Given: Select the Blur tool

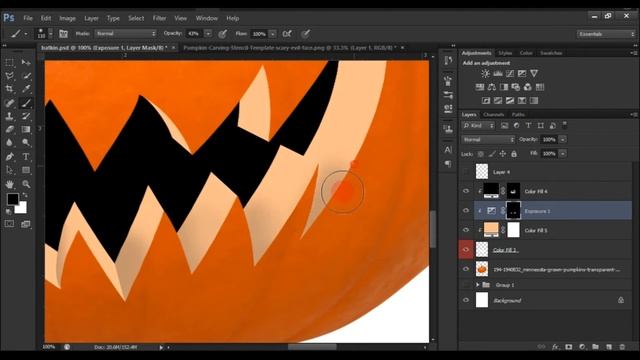Looking at the screenshot, I should (9, 143).
